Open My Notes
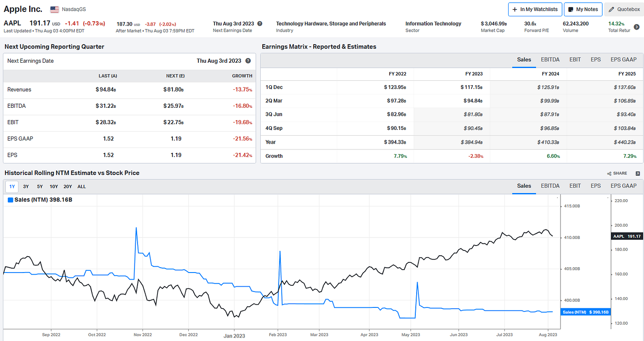This screenshot has width=644, height=341. coord(583,9)
